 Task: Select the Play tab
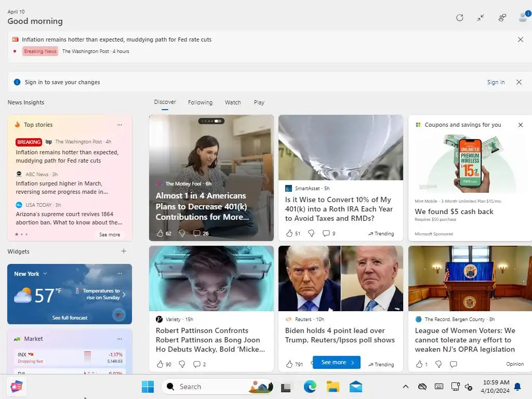pyautogui.click(x=259, y=102)
